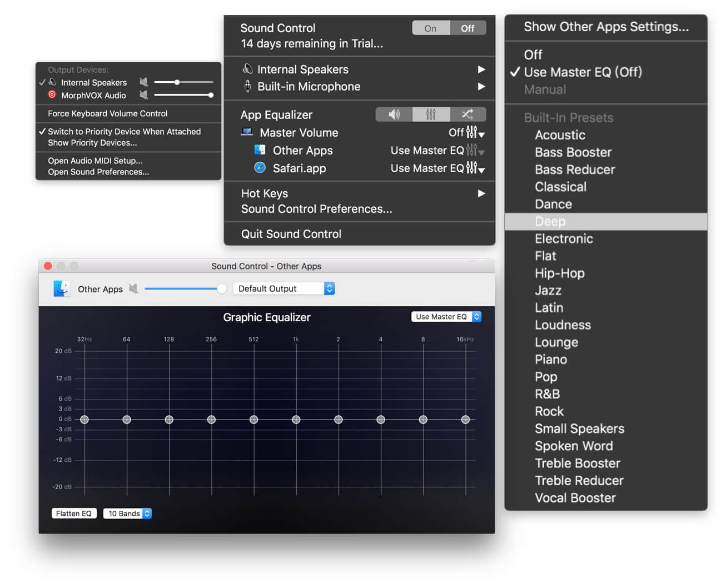This screenshot has width=726, height=588.
Task: Select the Hip-Hop preset
Action: (x=560, y=273)
